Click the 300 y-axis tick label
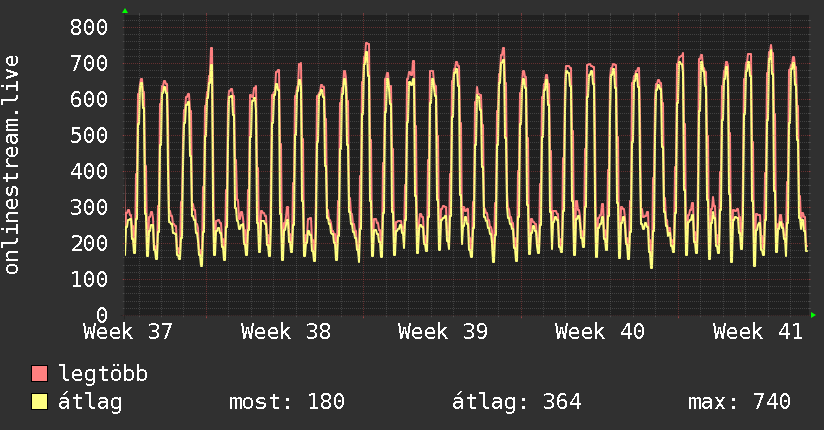This screenshot has width=824, height=430. (89, 207)
